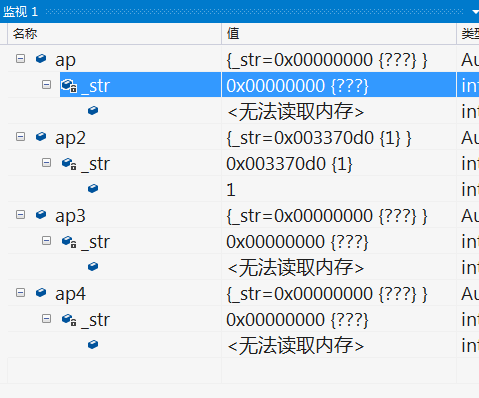Click 0x00000000 {???} in ap3's _str row
479x398 pixels.
[x=297, y=242]
